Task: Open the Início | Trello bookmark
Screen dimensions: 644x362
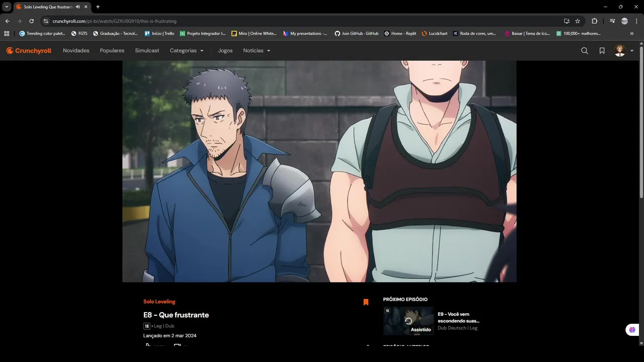Action: [159, 34]
